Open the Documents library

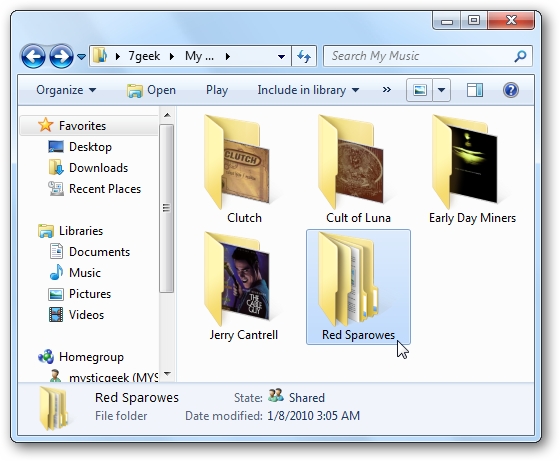[89, 252]
